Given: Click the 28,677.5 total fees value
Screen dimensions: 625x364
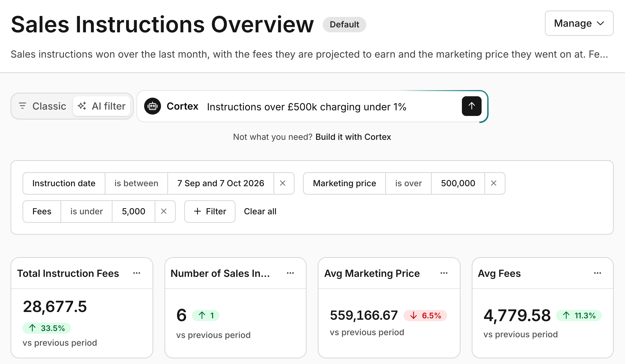Looking at the screenshot, I should pos(55,306).
